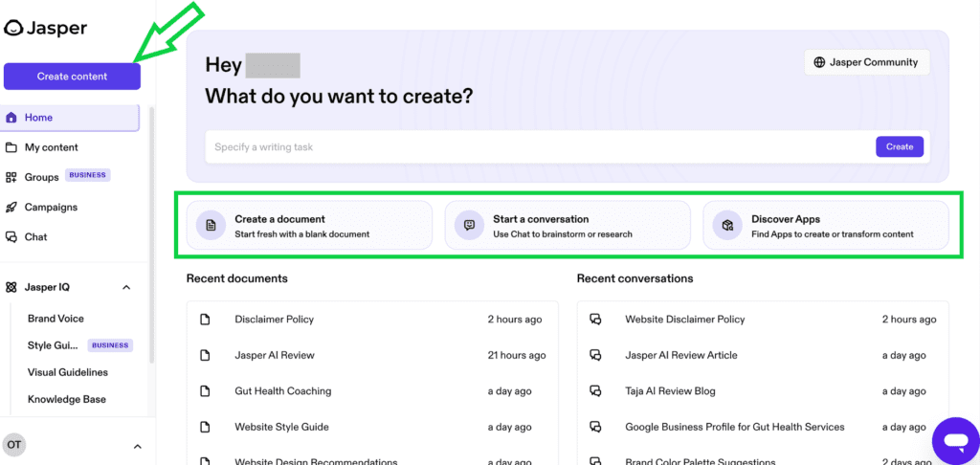Click the file icon beside Gut Health Coaching
The width and height of the screenshot is (980, 465).
(x=205, y=391)
